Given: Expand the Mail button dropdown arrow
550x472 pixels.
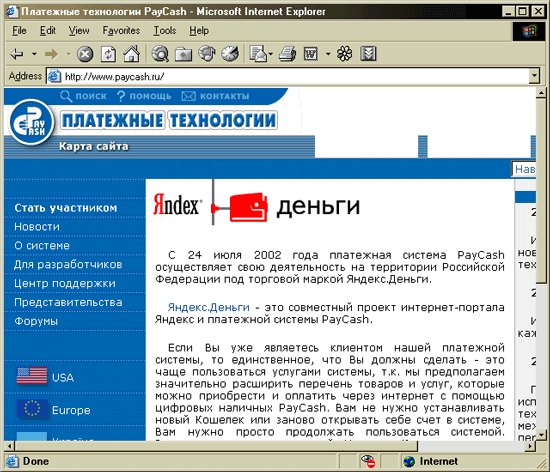Looking at the screenshot, I should 270,54.
